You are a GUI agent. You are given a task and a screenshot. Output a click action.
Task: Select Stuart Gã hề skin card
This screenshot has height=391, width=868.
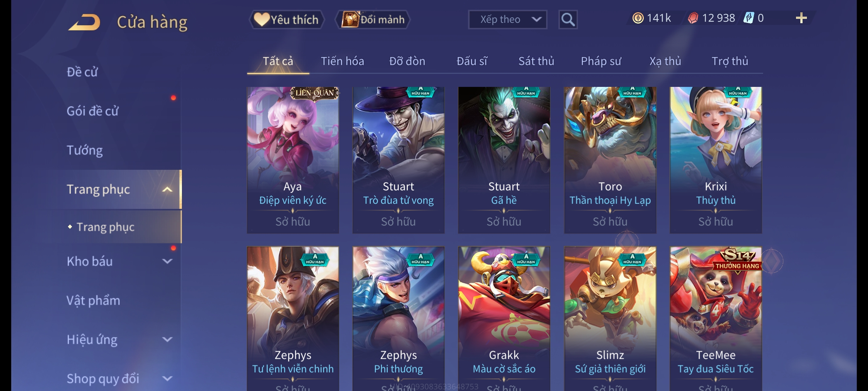pos(504,160)
